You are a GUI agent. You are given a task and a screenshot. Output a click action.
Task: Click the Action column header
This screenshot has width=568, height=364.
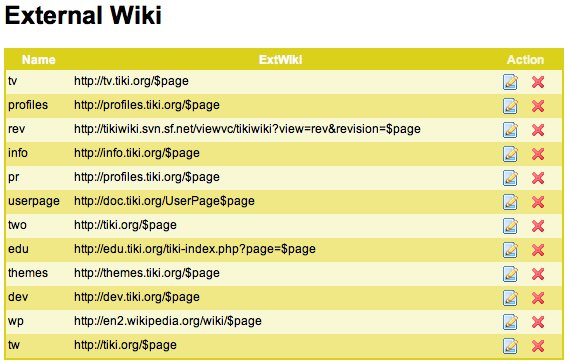[525, 60]
